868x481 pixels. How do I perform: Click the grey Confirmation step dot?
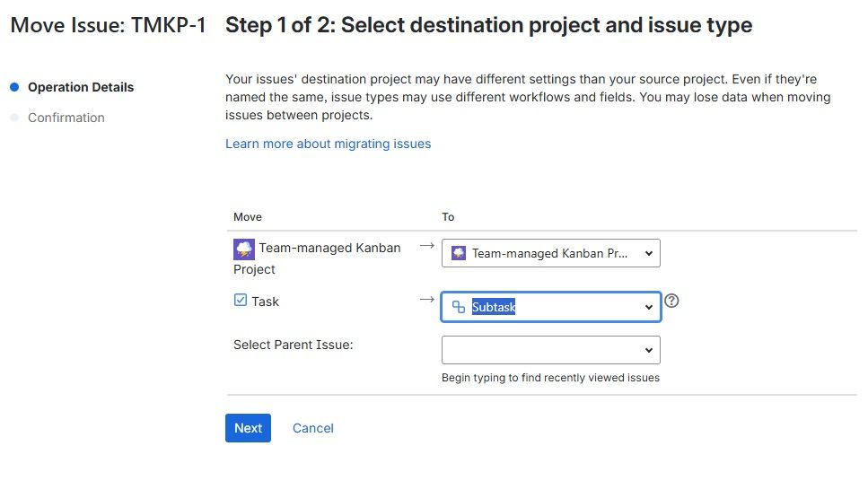click(x=14, y=118)
